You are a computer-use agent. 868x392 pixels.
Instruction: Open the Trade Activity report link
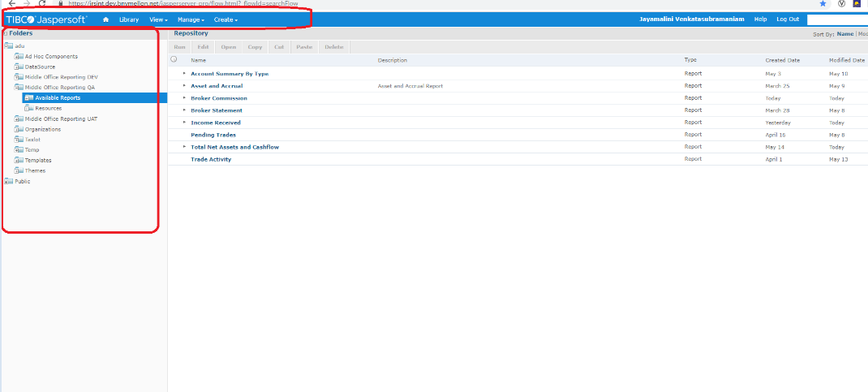coord(211,159)
